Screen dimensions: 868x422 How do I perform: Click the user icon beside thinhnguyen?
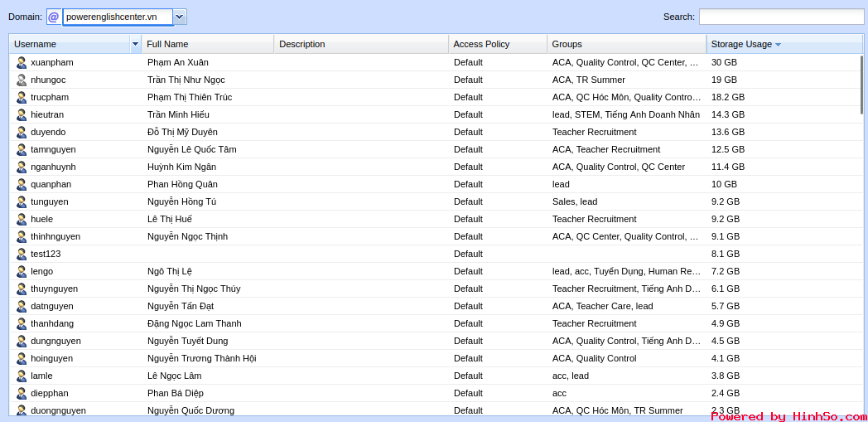coord(22,236)
